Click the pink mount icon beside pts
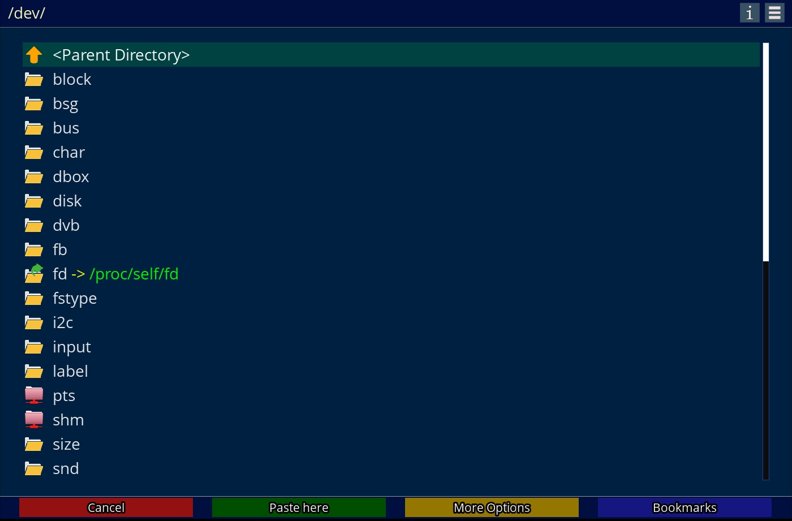Viewport: 792px width, 521px height. coord(34,395)
